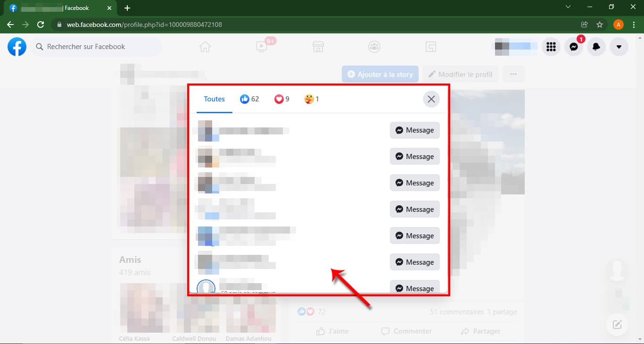Open a new browser tab
Viewport: 644px width, 344px height.
(x=127, y=8)
